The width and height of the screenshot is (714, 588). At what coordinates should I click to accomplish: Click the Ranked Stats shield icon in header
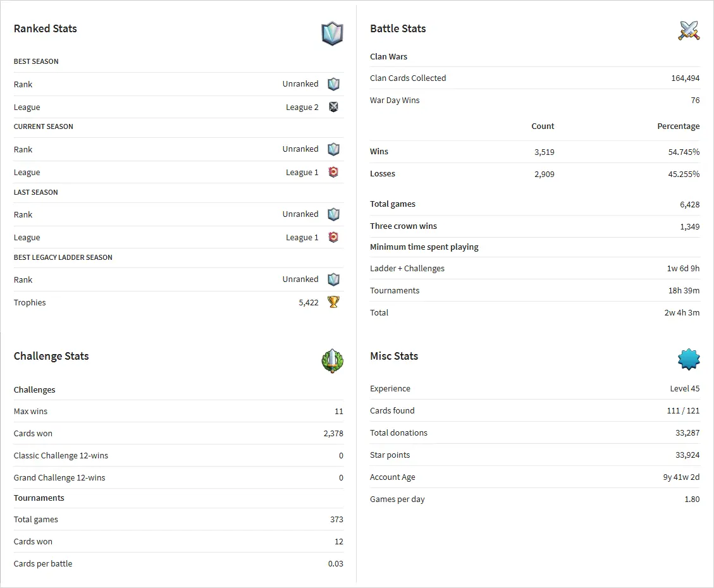pyautogui.click(x=332, y=34)
